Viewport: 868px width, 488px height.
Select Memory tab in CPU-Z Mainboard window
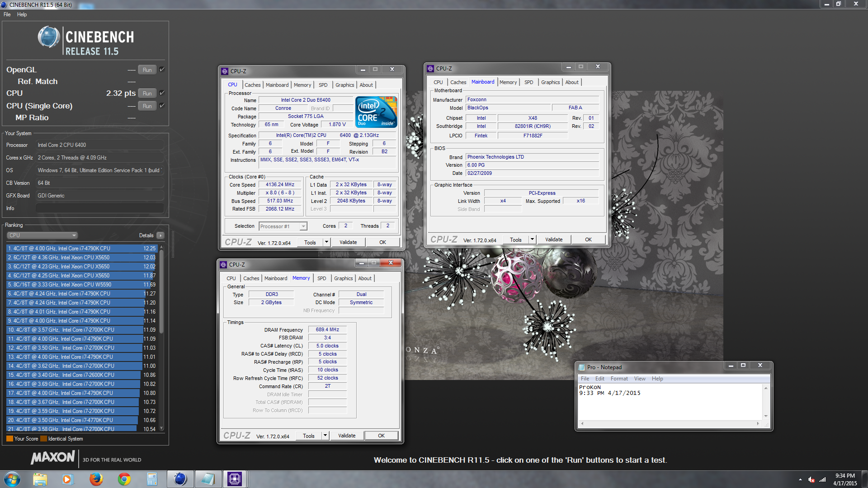tap(508, 82)
